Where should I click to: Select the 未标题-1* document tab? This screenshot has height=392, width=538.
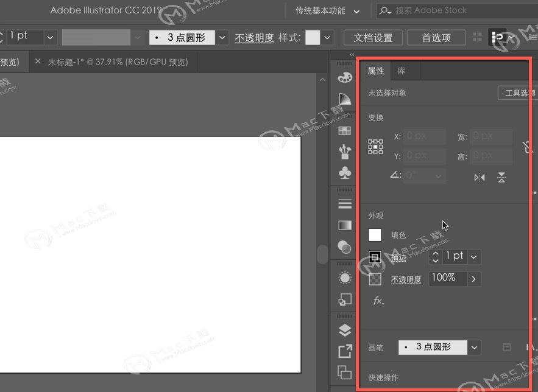click(x=118, y=62)
